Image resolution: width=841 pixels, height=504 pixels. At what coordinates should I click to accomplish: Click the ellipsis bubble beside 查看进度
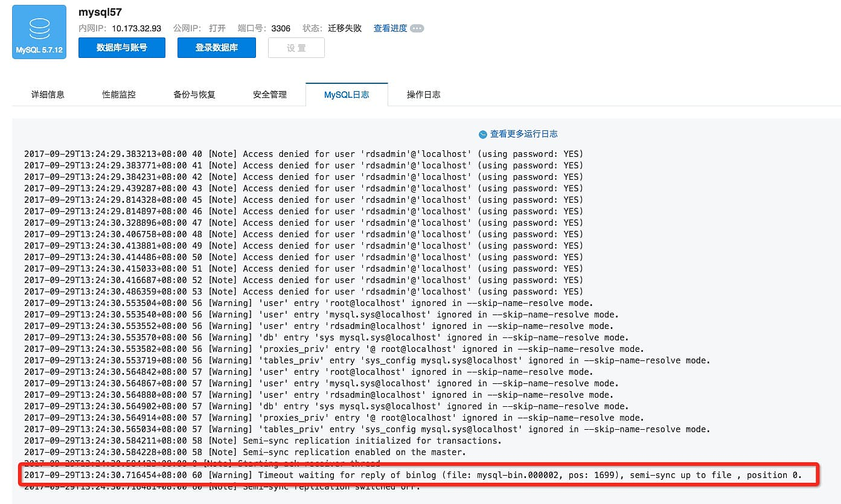pos(417,28)
